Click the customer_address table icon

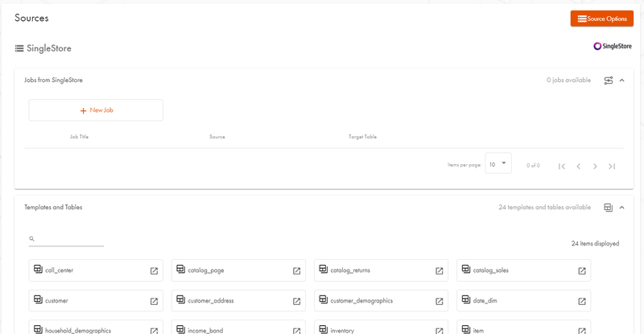(x=180, y=299)
